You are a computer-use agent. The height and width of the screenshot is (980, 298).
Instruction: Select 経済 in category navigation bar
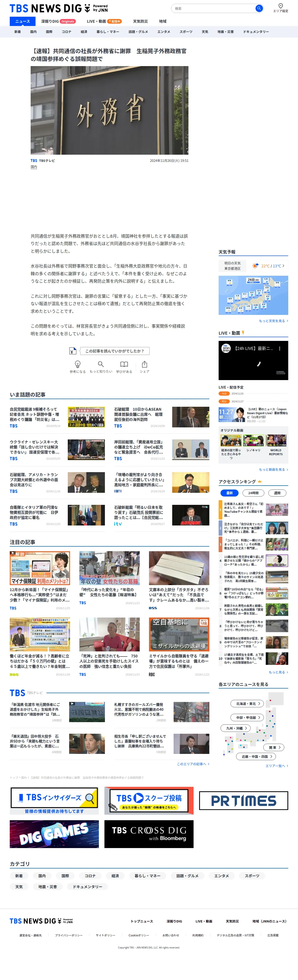tap(84, 32)
